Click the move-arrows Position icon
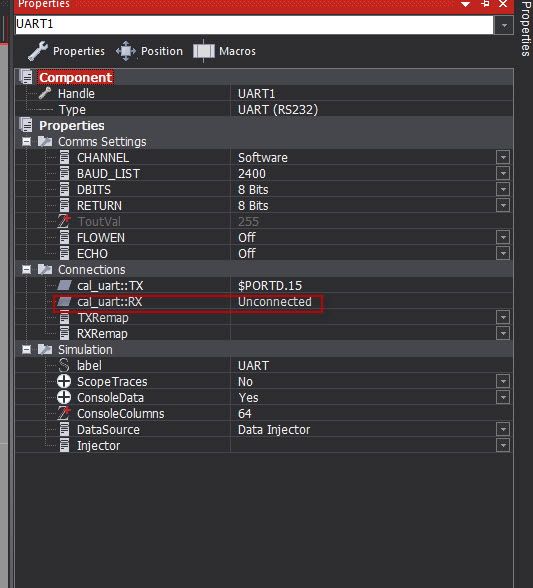533x588 pixels. [126, 51]
